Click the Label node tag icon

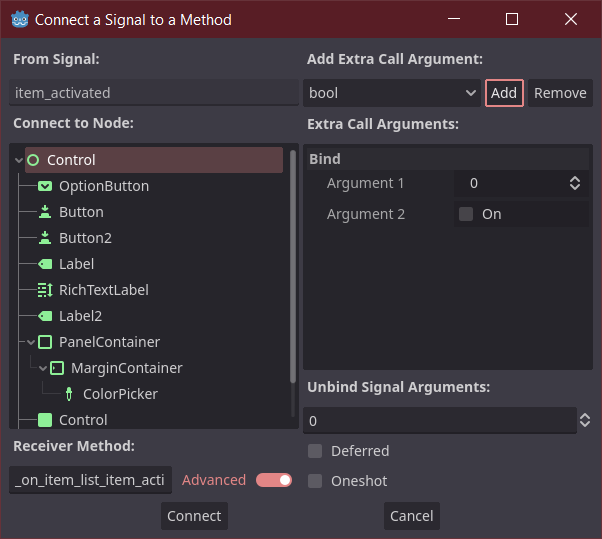click(45, 264)
